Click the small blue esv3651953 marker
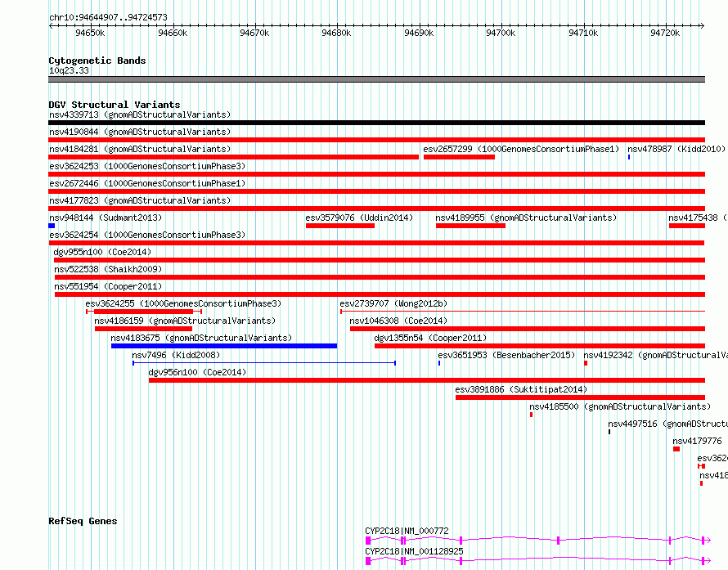The image size is (728, 570). click(x=439, y=363)
